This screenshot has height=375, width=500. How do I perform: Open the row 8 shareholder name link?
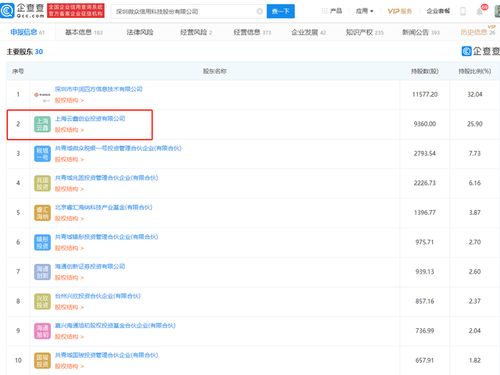pos(98,296)
